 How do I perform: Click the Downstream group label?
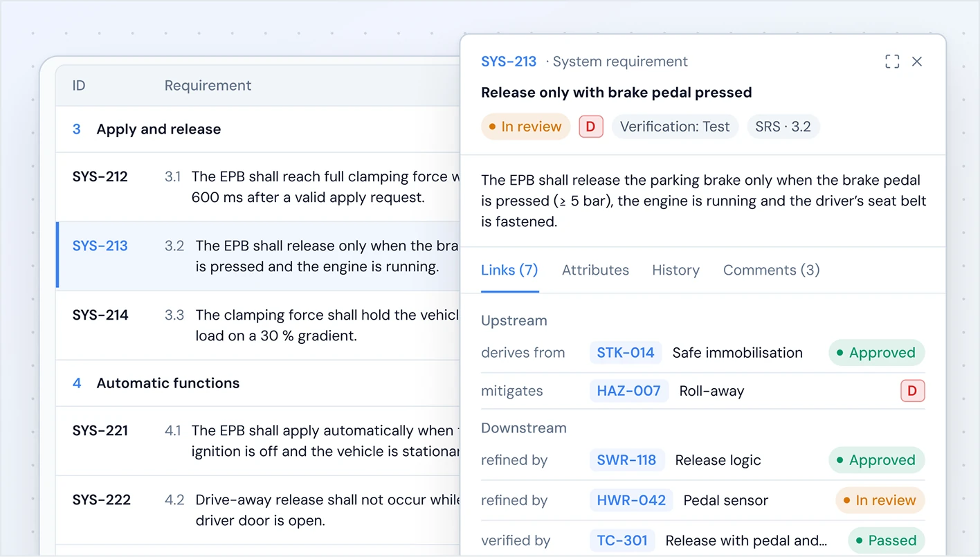pyautogui.click(x=524, y=428)
